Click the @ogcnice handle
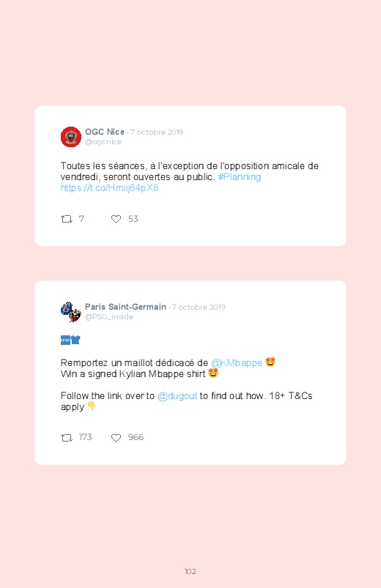This screenshot has height=588, width=381. pyautogui.click(x=103, y=142)
